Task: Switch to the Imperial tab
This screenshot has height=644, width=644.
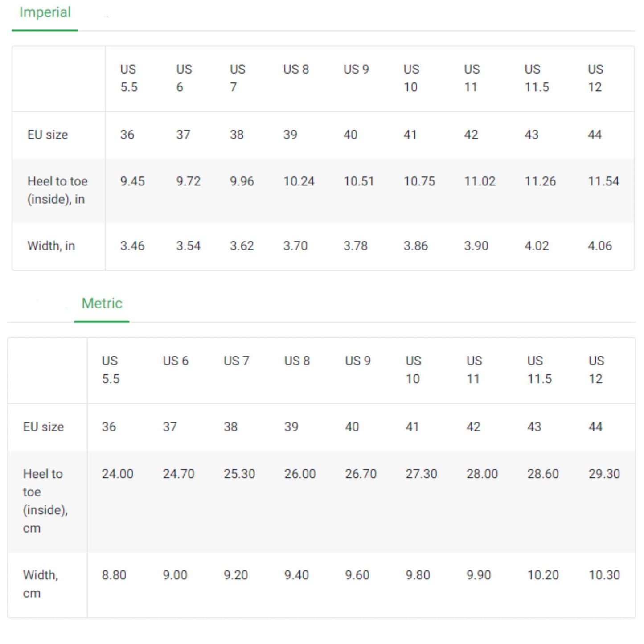Action: tap(44, 12)
